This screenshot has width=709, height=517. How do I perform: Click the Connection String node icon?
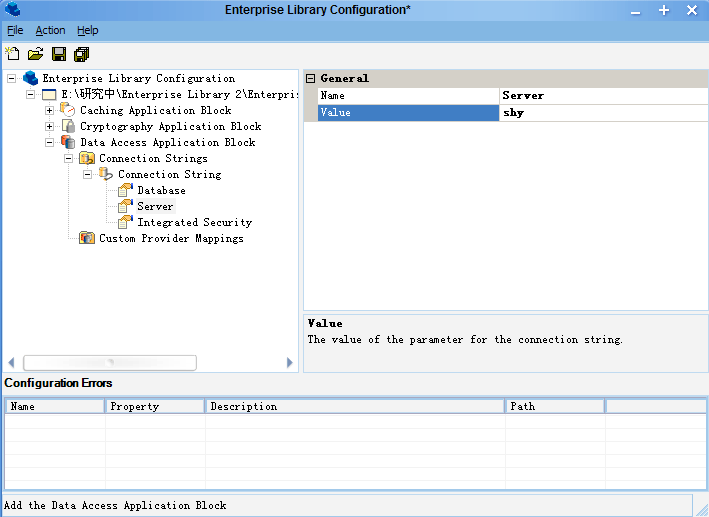(106, 174)
